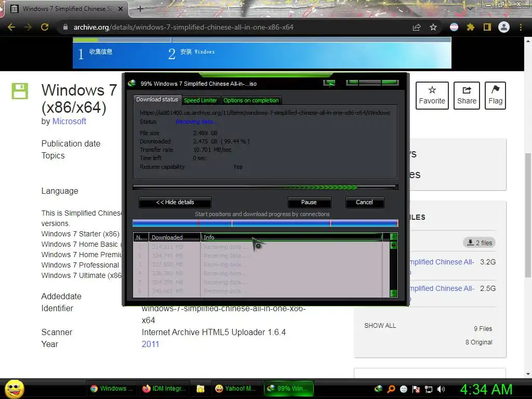Click the download progress bar
This screenshot has width=532, height=399.
(x=265, y=187)
